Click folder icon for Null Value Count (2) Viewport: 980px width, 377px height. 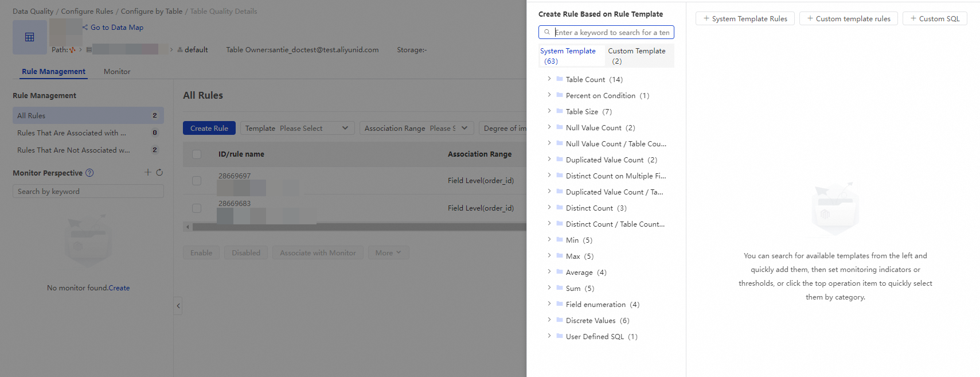[x=559, y=127]
